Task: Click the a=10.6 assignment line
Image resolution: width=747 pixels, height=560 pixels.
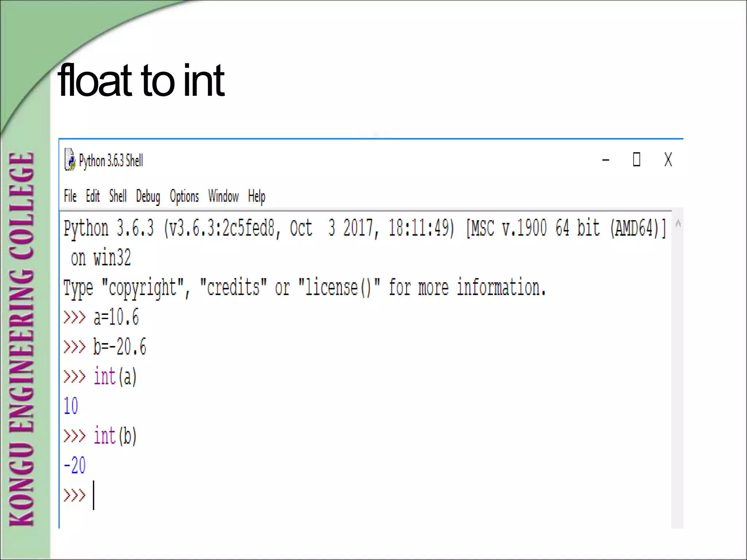Action: click(116, 317)
